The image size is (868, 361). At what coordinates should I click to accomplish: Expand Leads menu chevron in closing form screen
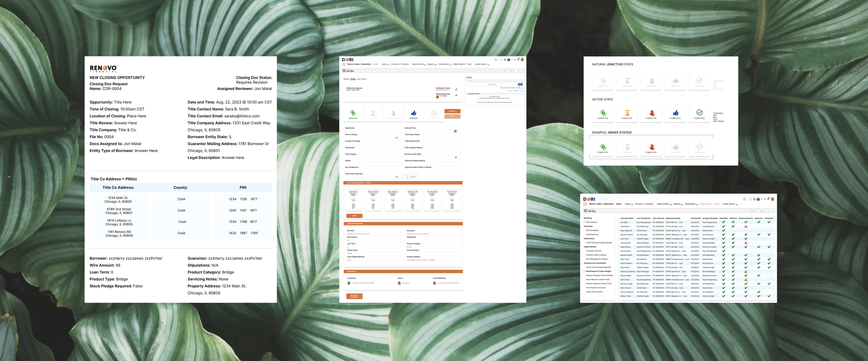(389, 65)
